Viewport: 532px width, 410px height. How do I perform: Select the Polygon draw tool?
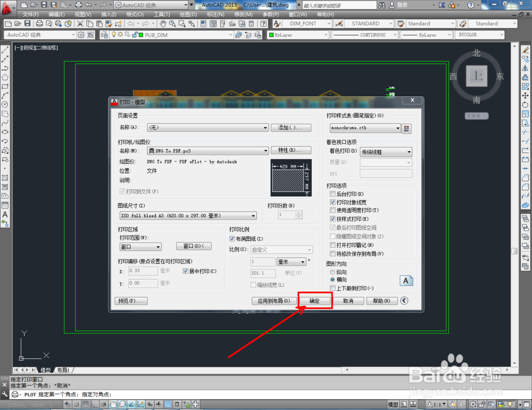pyautogui.click(x=5, y=77)
